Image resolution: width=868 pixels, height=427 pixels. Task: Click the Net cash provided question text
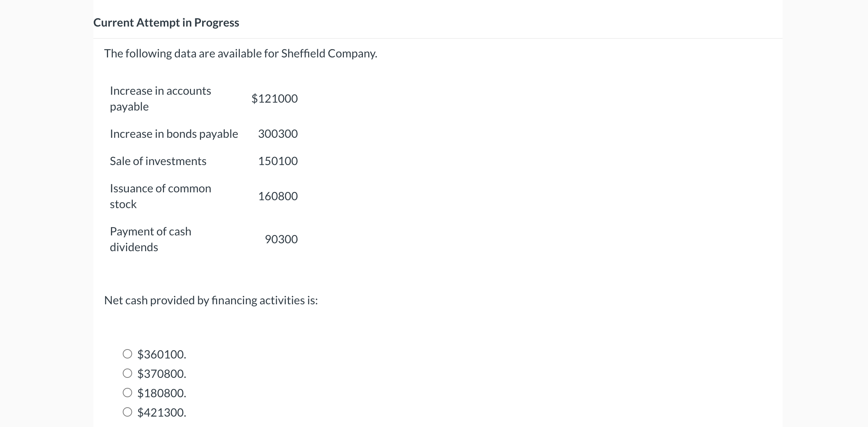(x=211, y=300)
